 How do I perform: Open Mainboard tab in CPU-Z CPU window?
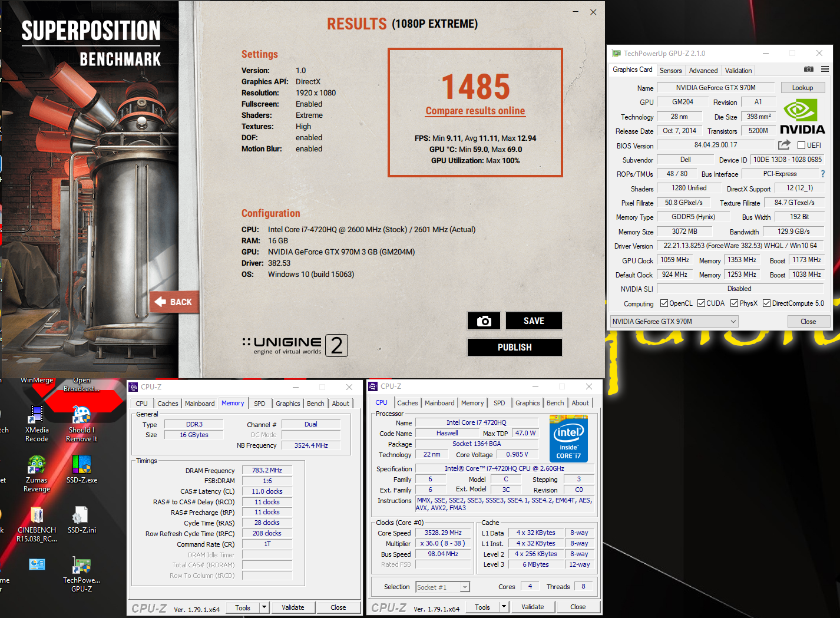tap(439, 403)
